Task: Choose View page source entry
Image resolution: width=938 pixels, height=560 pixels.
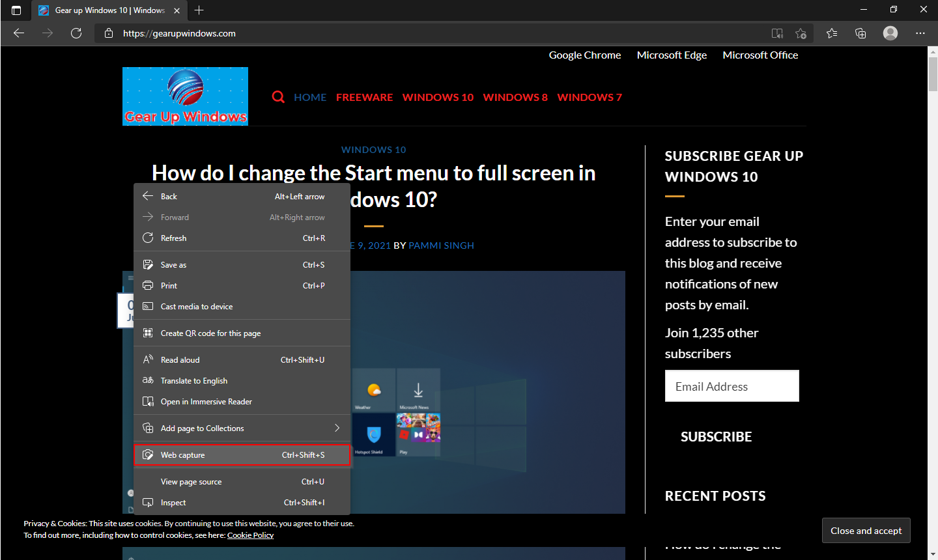Action: [x=242, y=482]
